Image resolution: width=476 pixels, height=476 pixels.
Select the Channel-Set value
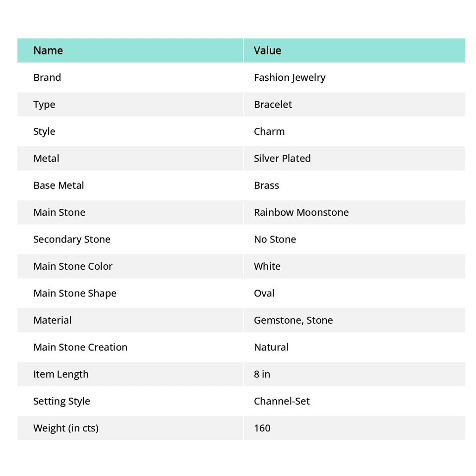click(282, 401)
